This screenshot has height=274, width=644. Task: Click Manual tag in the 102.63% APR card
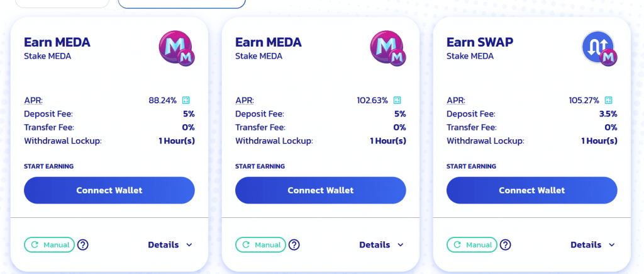260,245
